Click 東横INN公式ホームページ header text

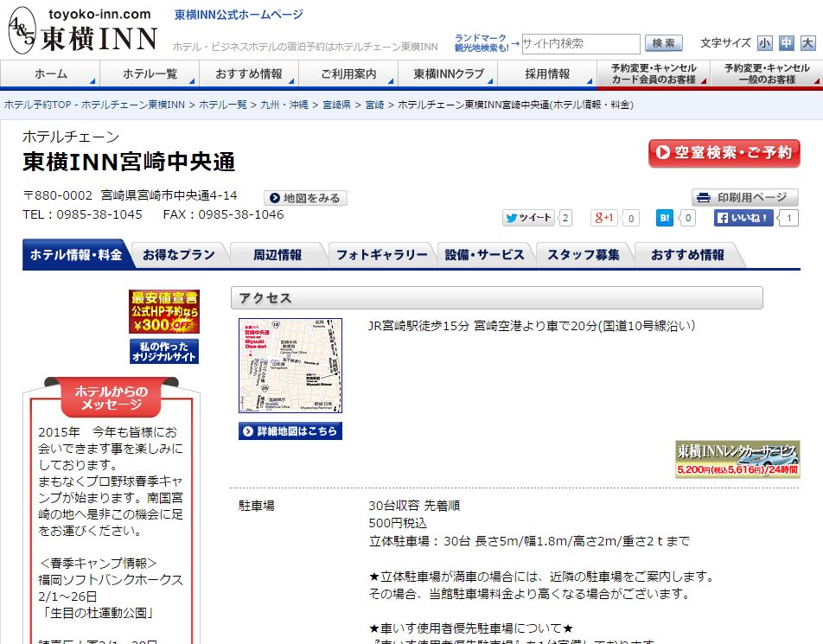click(239, 15)
